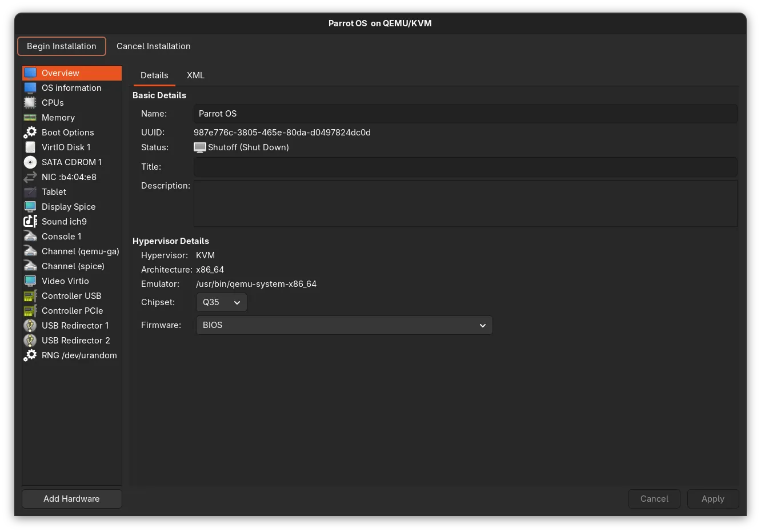Select the Console 1 serial icon

coord(30,237)
